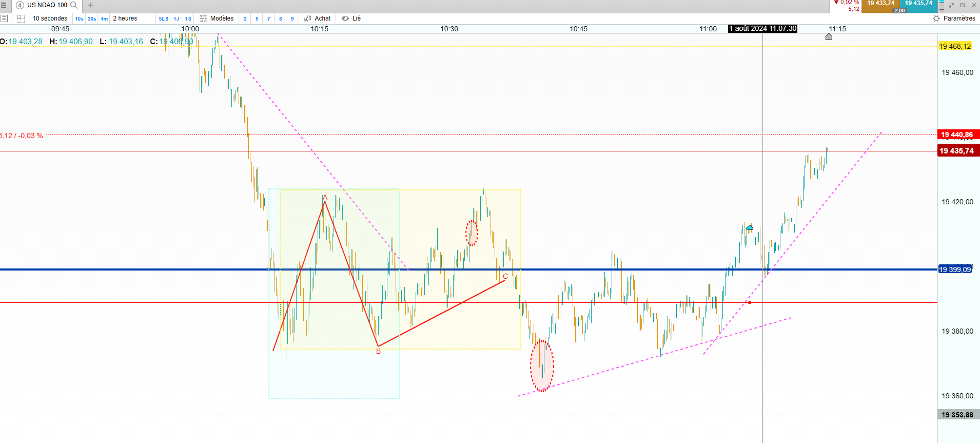Expand the 2 heures history range dropdown

point(125,18)
